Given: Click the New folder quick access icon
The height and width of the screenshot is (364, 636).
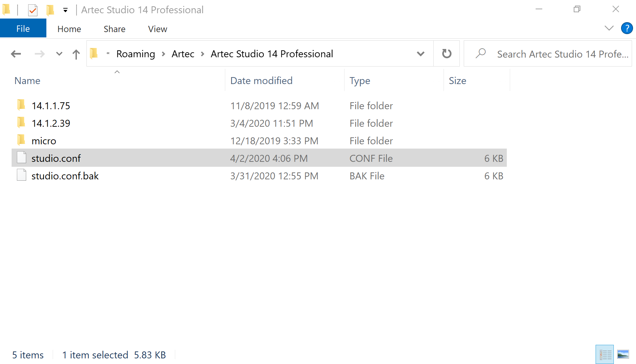Looking at the screenshot, I should point(50,10).
